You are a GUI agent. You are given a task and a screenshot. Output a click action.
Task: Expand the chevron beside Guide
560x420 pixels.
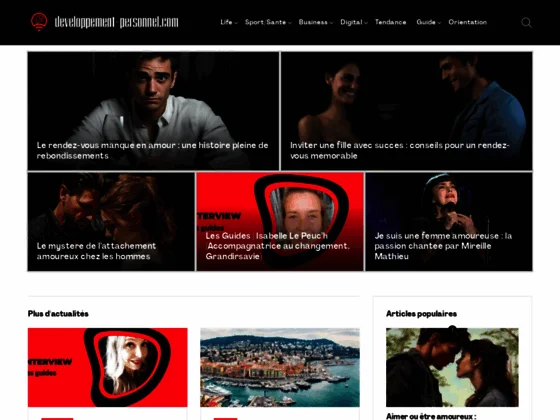click(439, 23)
